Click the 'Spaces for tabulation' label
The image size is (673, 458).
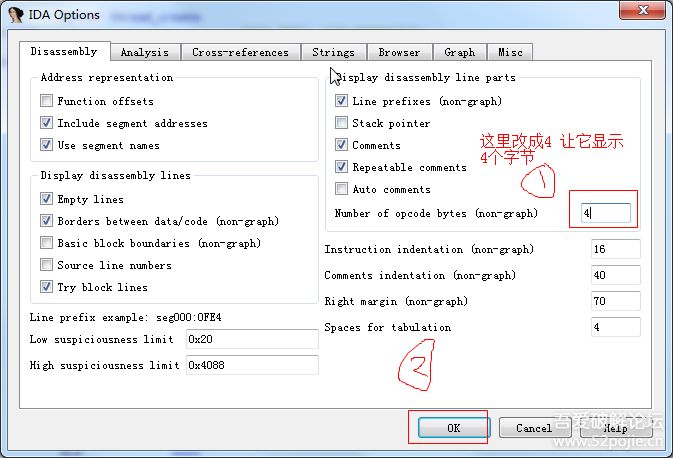[x=388, y=328]
